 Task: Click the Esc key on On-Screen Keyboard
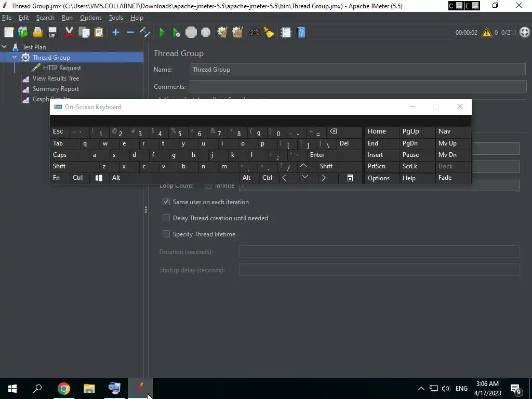click(x=59, y=131)
